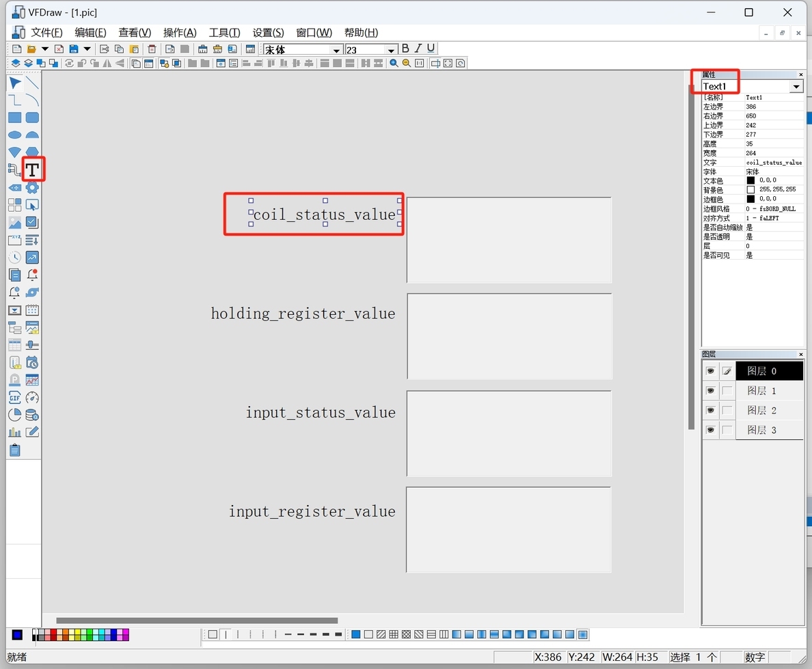Open the 宋体 font dropdown

[336, 51]
